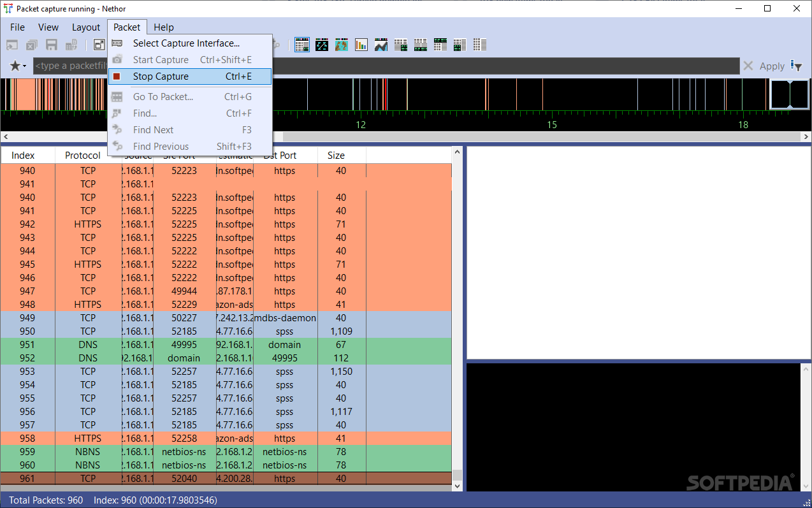Click timeline tick label 12
812x508 pixels.
point(361,125)
